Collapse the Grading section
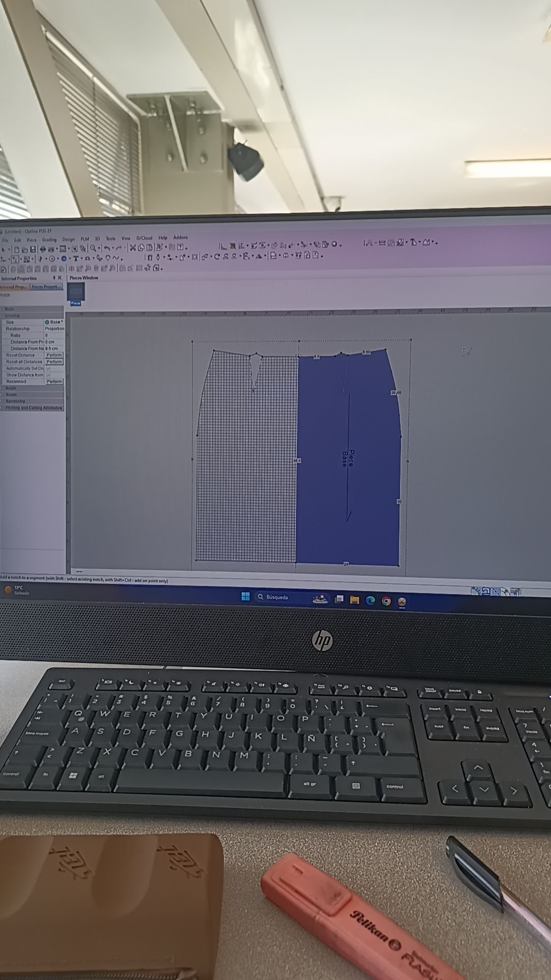This screenshot has height=980, width=551. pyautogui.click(x=32, y=315)
